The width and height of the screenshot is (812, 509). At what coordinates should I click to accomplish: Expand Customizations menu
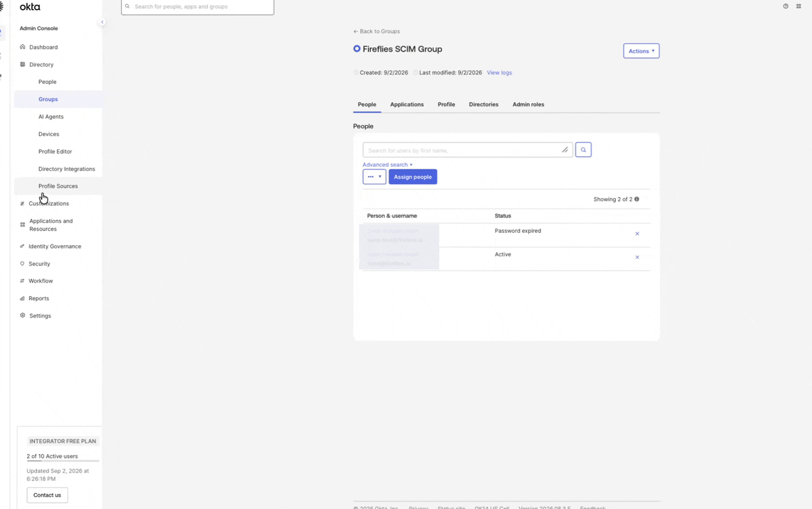tap(49, 203)
